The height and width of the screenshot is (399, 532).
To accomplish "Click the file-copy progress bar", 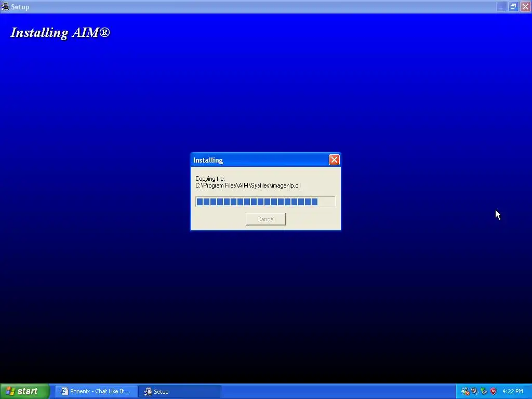I will (x=265, y=202).
